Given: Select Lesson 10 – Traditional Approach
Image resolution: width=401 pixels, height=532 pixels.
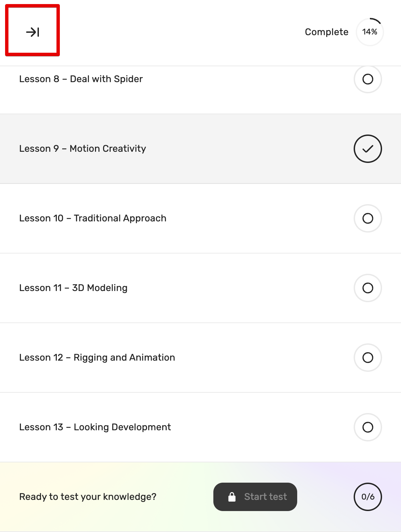Looking at the screenshot, I should point(93,218).
